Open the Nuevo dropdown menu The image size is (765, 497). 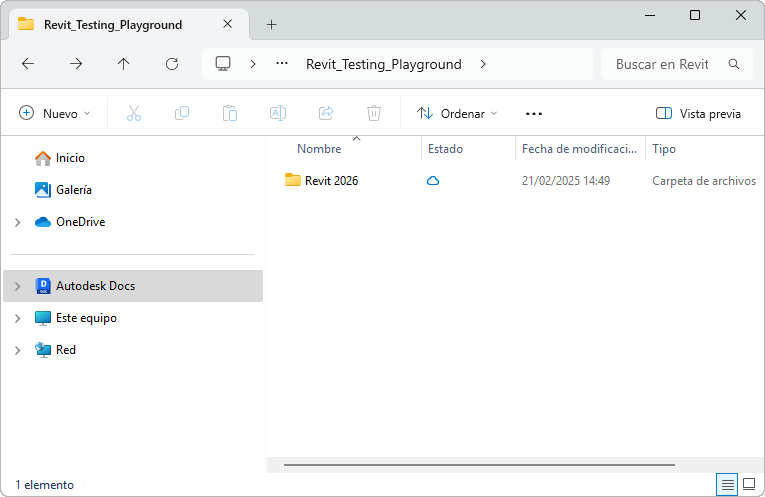click(x=55, y=114)
